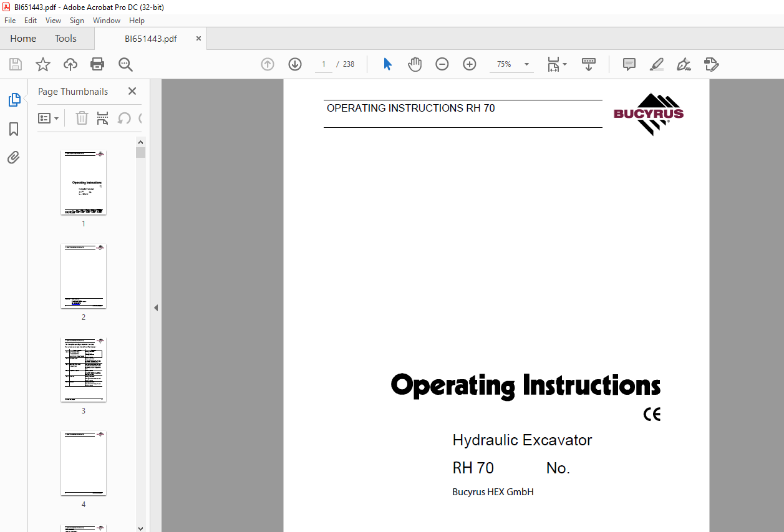Click the 'Hydraulic Excavator' text
The image size is (784, 532).
522,440
